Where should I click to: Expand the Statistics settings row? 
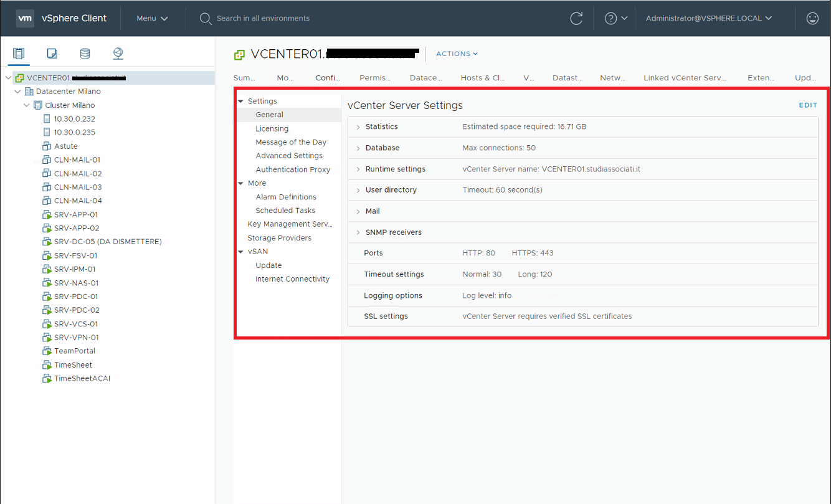[358, 127]
